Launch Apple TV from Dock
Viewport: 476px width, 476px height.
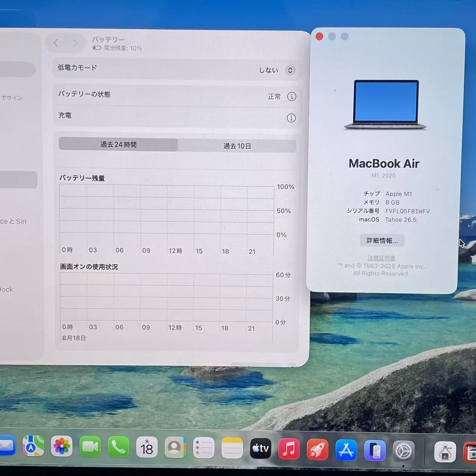(260, 448)
